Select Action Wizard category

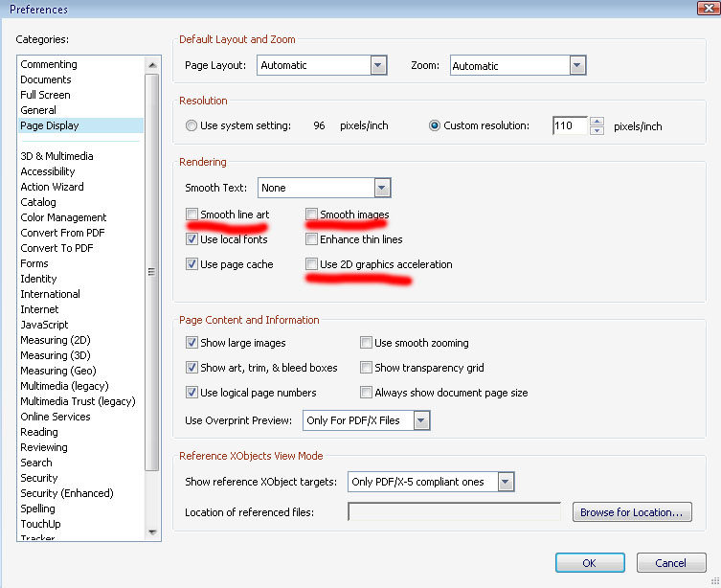tap(52, 187)
